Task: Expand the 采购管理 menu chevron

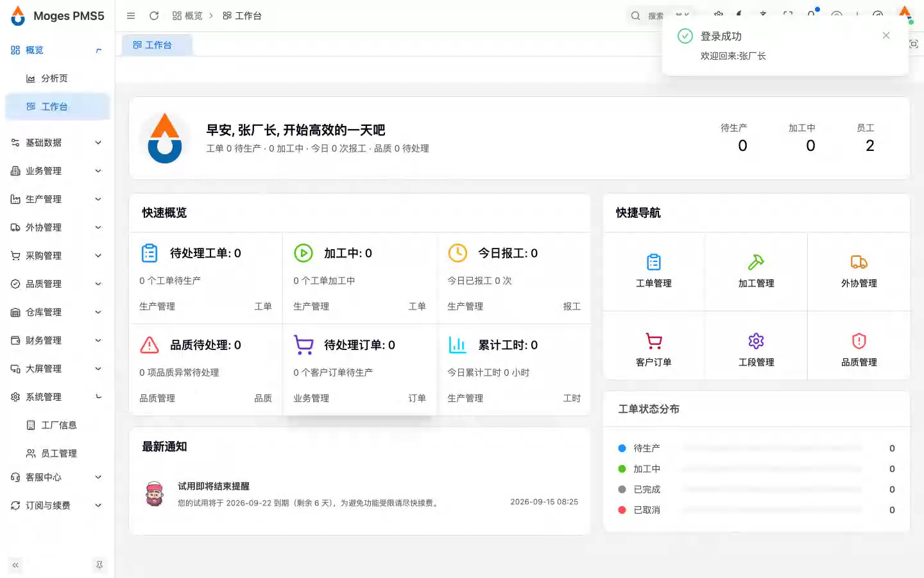Action: point(98,256)
